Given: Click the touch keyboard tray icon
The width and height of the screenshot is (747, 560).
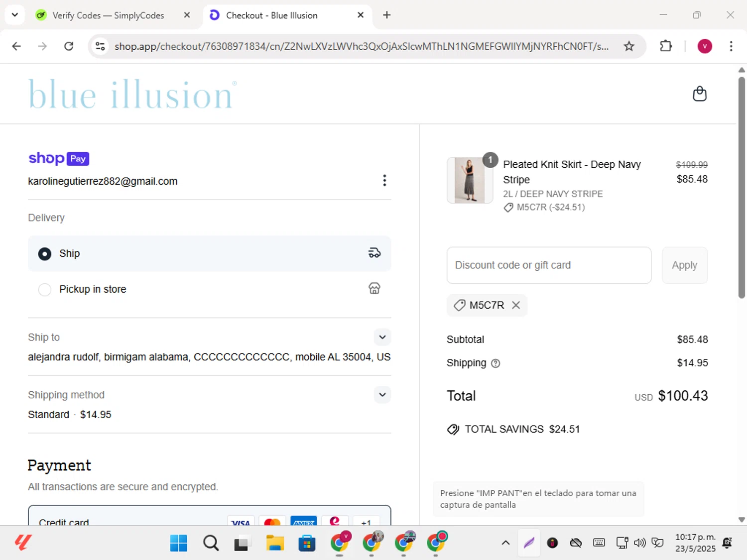Looking at the screenshot, I should coord(599,543).
